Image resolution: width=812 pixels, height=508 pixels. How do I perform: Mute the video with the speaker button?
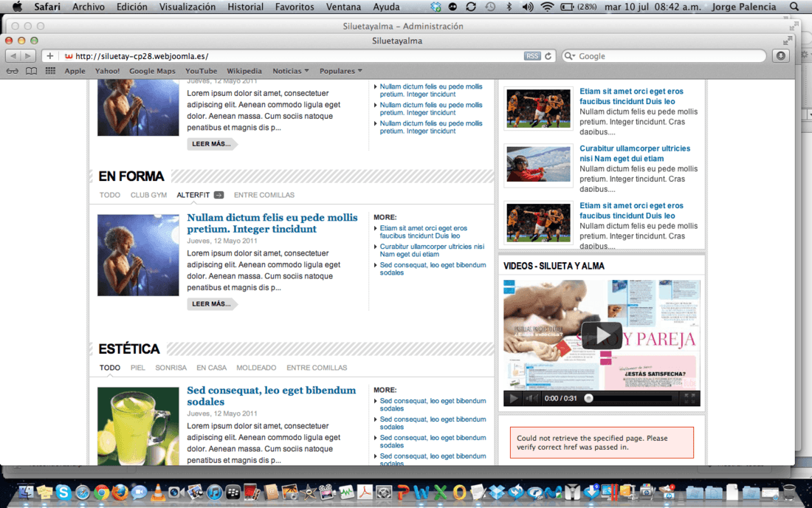coord(531,398)
